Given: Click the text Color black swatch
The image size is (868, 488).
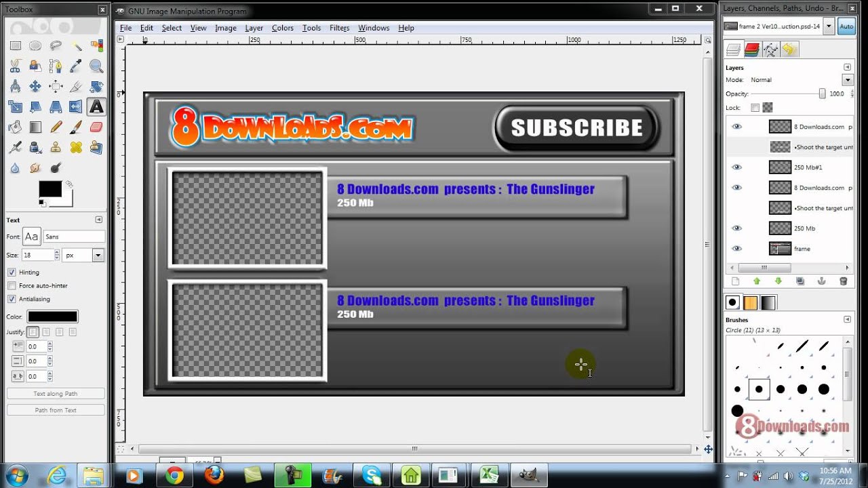Looking at the screenshot, I should click(x=52, y=317).
